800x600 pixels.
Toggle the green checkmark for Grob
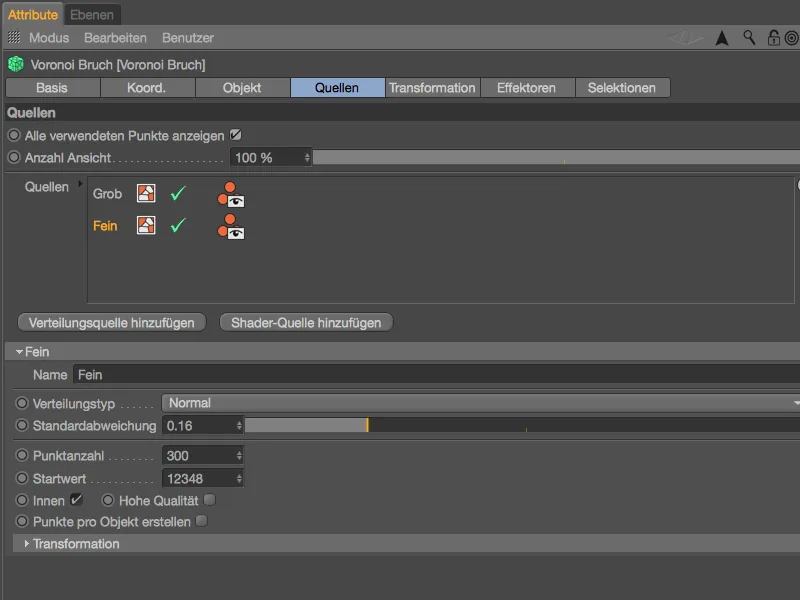pyautogui.click(x=178, y=193)
